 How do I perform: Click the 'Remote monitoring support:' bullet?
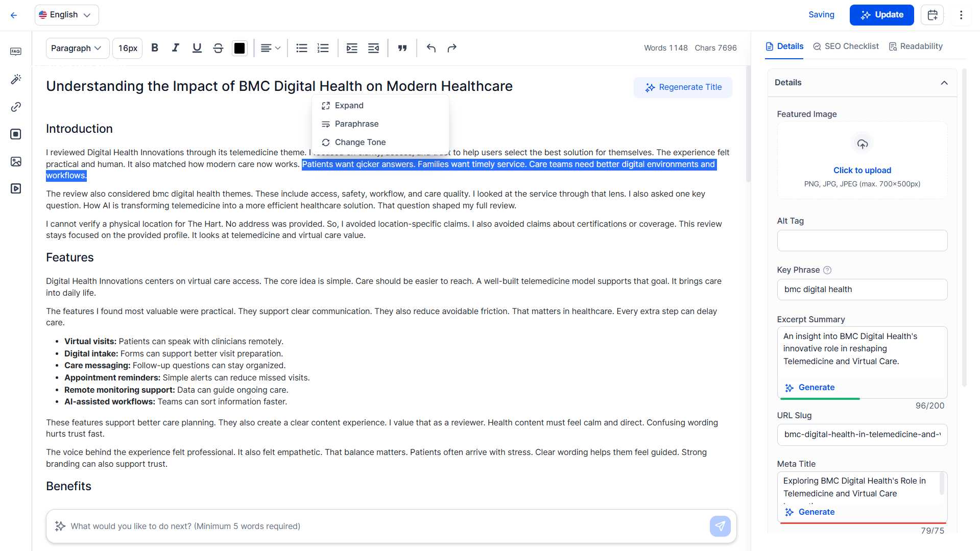coord(176,390)
